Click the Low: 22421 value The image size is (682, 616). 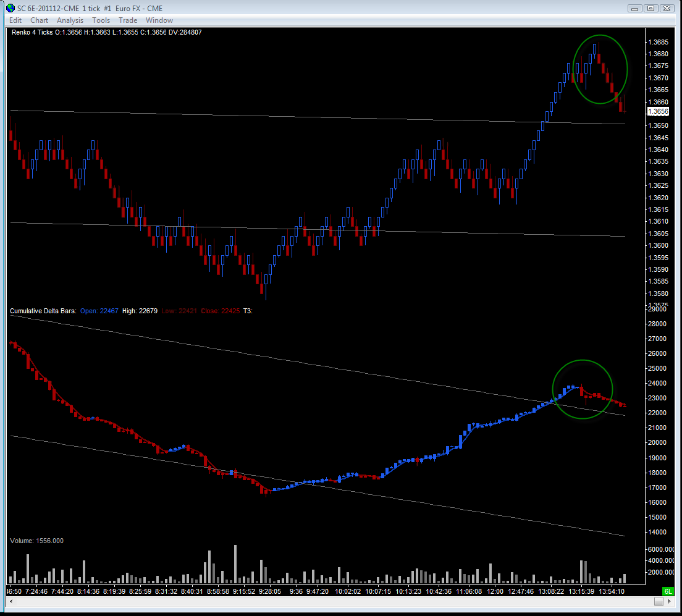pos(179,311)
